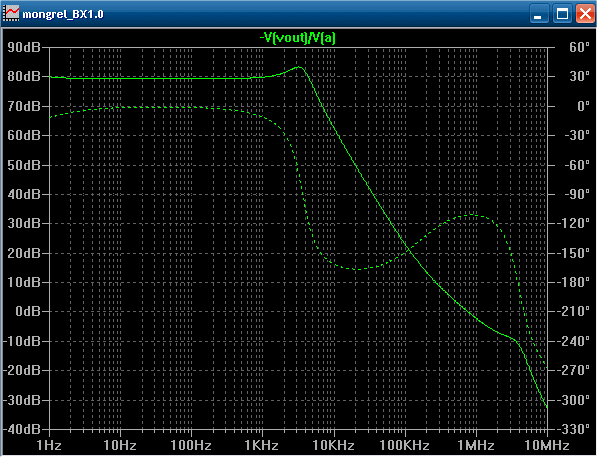The width and height of the screenshot is (597, 457).
Task: Click the 1MHz frequency axis label
Action: [476, 445]
